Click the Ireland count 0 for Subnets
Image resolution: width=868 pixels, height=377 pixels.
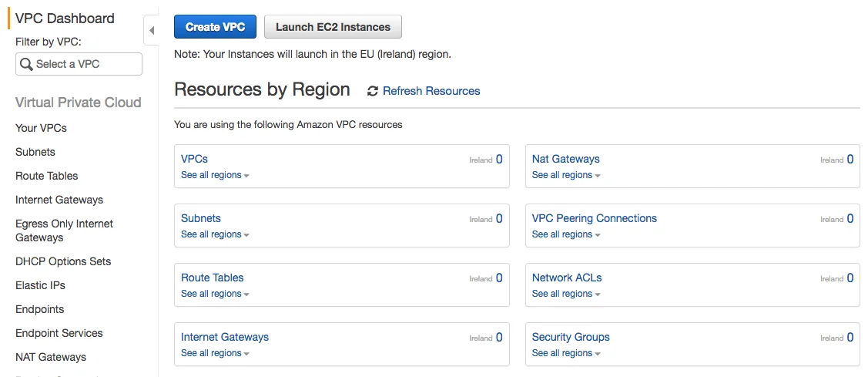(499, 219)
